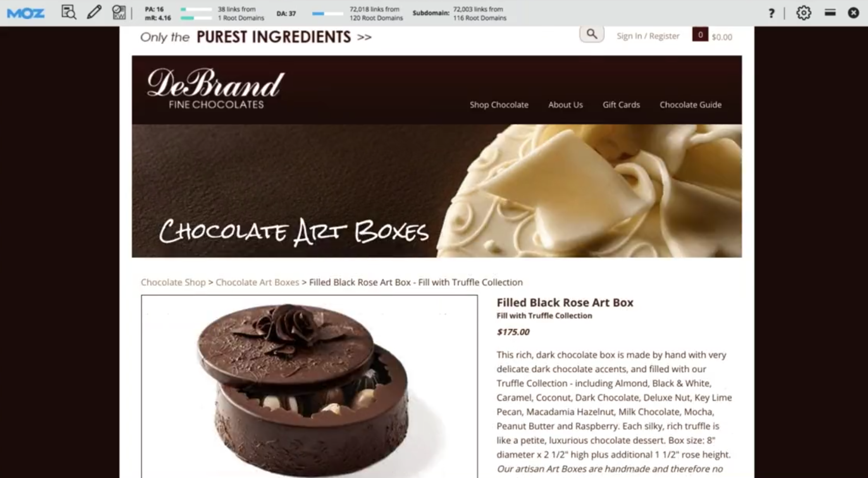The height and width of the screenshot is (478, 868).
Task: Open the About Us menu item
Action: click(565, 105)
